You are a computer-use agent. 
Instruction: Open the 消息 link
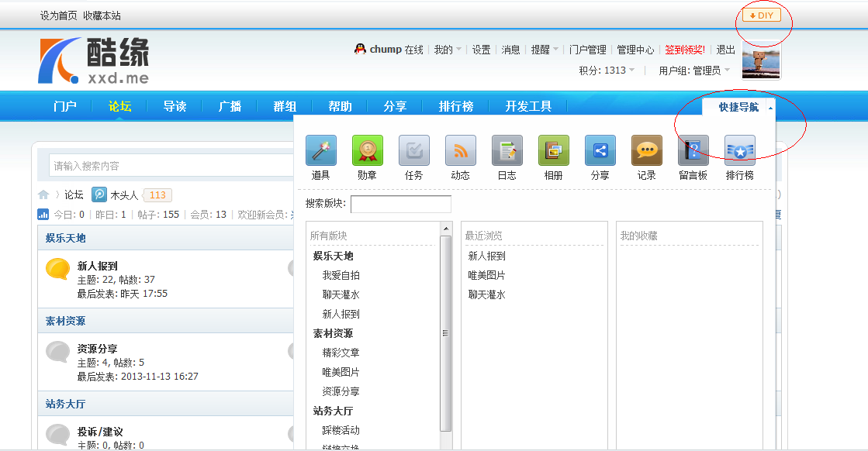(510, 50)
